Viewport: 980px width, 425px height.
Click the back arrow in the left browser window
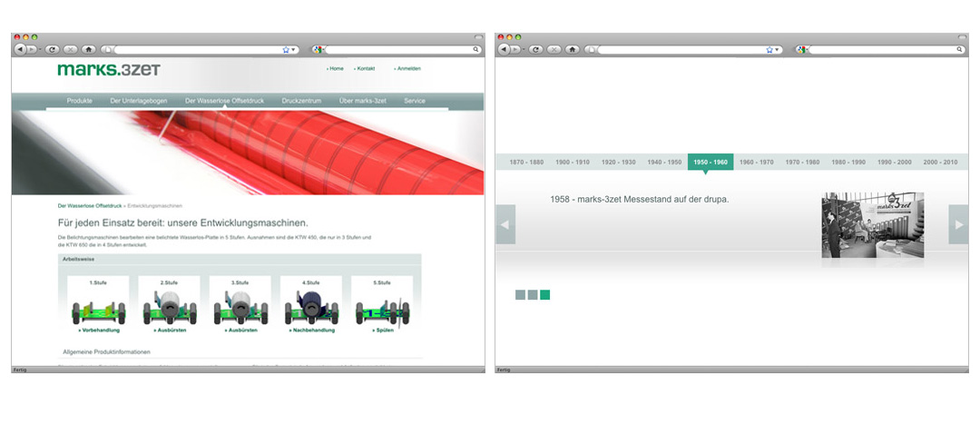20,49
